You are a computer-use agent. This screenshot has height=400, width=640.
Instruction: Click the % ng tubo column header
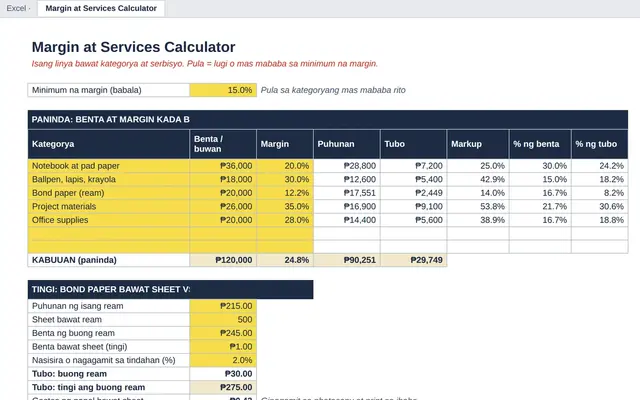(600, 144)
